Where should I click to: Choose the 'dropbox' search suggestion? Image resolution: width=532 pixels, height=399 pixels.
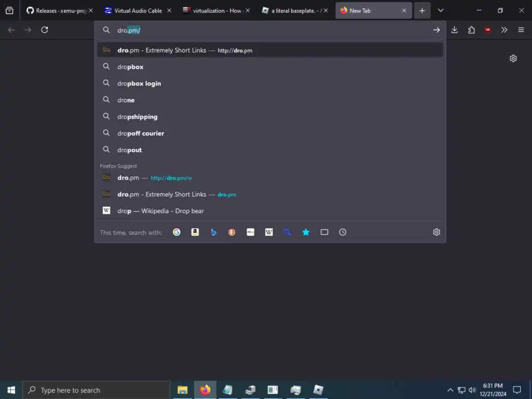(270, 67)
